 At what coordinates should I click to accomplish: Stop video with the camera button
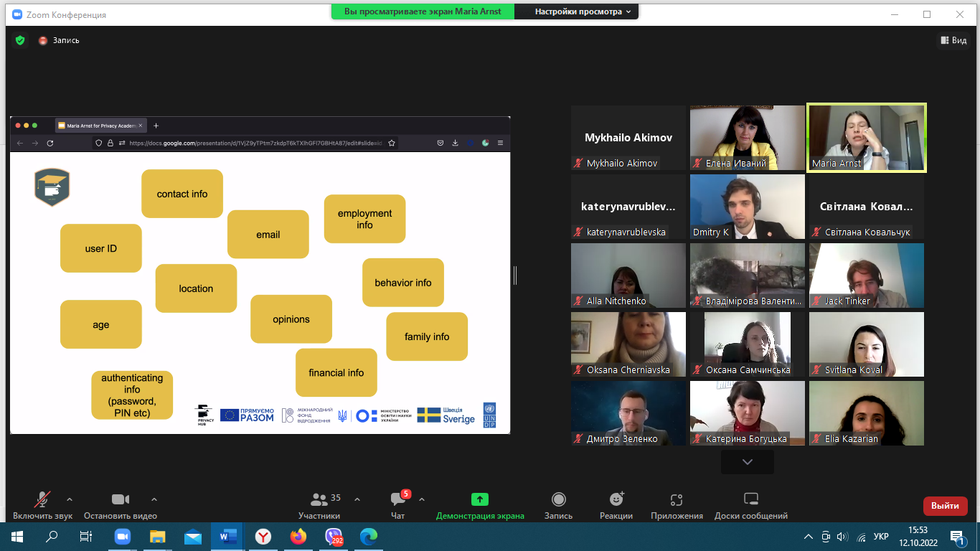coord(120,499)
